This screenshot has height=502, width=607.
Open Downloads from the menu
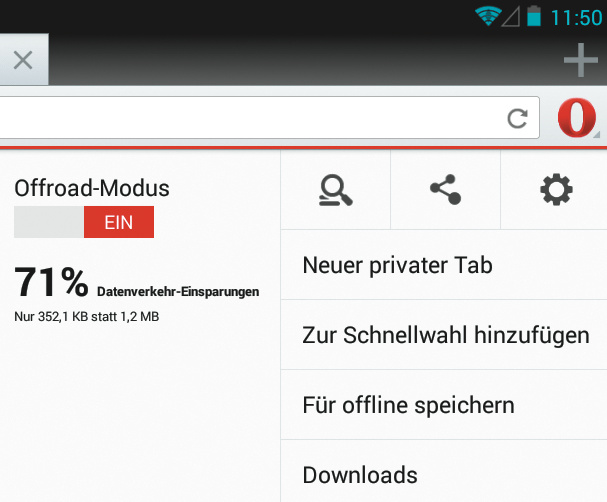pos(444,471)
